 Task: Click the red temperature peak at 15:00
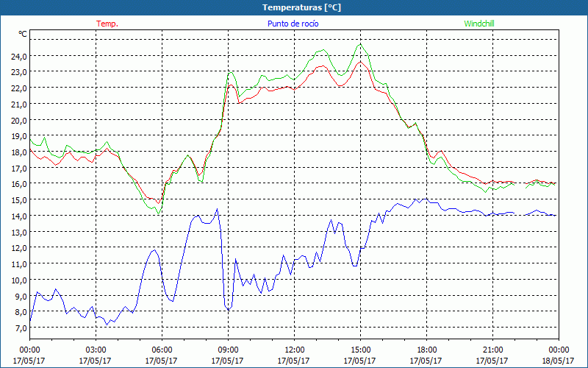(360, 62)
